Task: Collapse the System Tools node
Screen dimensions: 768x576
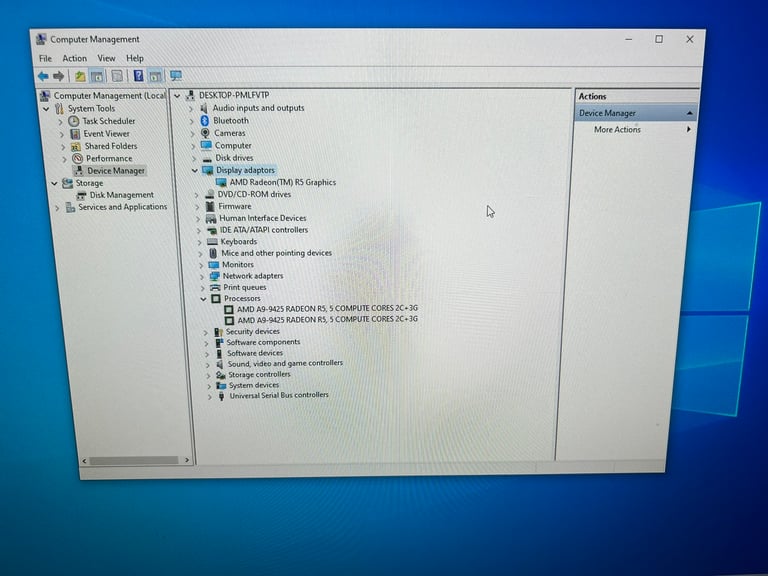Action: click(46, 109)
